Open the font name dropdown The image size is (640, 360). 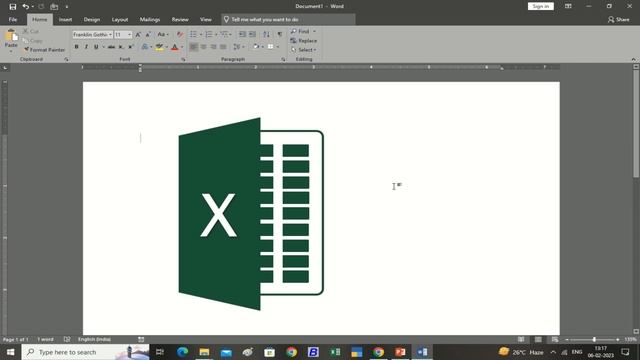[x=110, y=35]
